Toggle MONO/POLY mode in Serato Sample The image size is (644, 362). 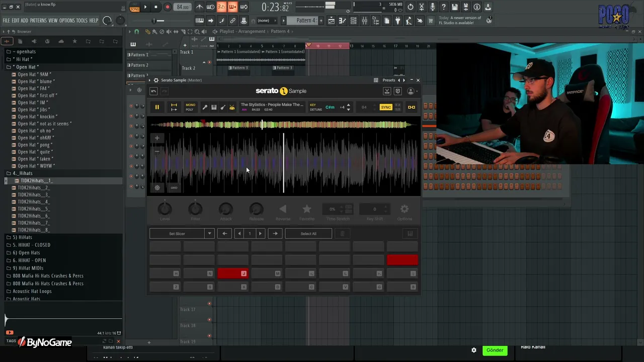[190, 107]
